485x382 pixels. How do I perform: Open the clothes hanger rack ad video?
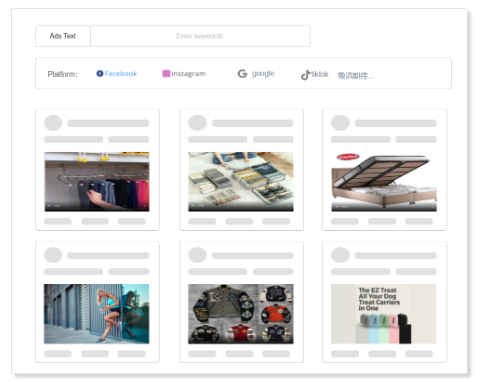(97, 182)
